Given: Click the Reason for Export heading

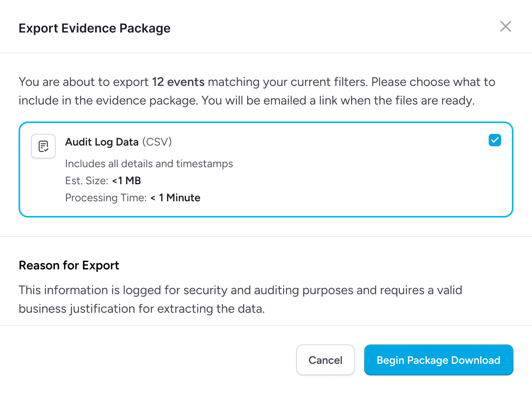Looking at the screenshot, I should (69, 266).
